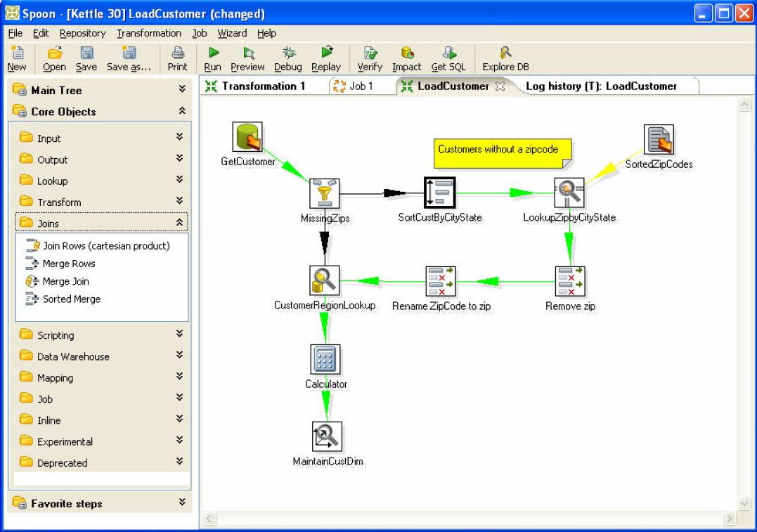Collapse the Joins category
This screenshot has height=532, width=757.
(x=180, y=222)
